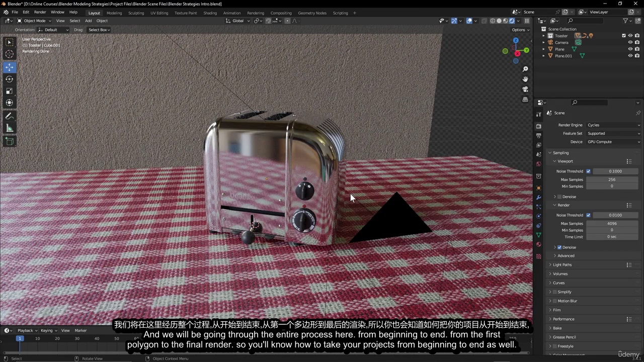644x362 pixels.
Task: Open the World properties tab
Action: coord(539,164)
